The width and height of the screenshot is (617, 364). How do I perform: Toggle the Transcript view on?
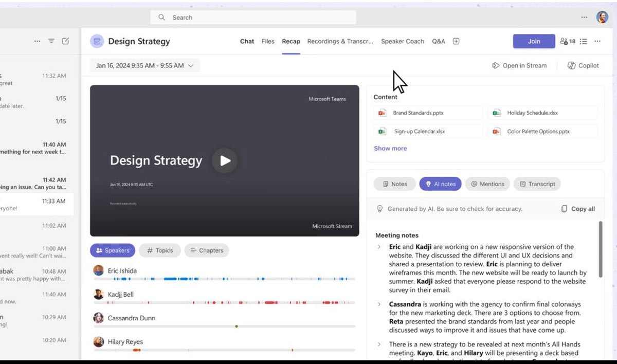point(537,184)
